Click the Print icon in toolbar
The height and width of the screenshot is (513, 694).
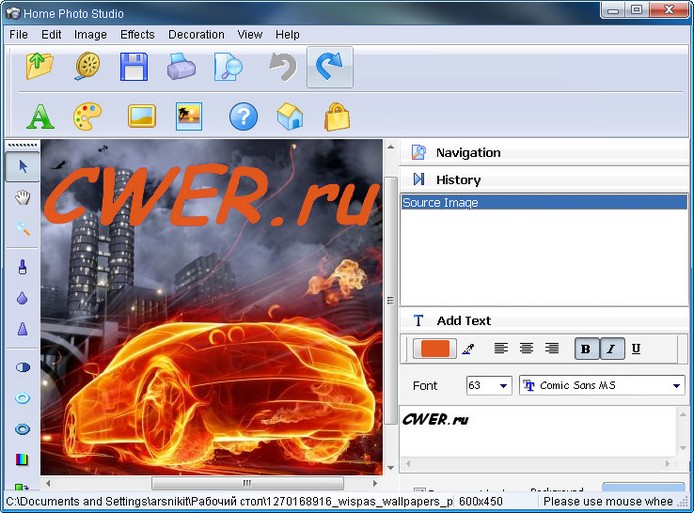pos(181,67)
